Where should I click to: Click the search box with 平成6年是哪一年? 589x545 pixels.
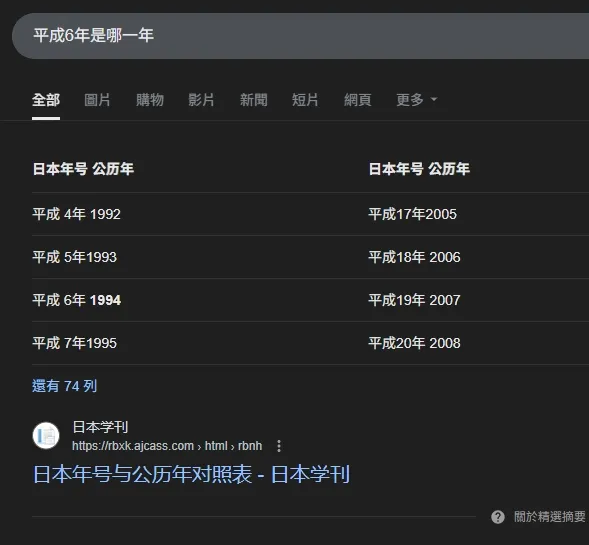tap(301, 36)
